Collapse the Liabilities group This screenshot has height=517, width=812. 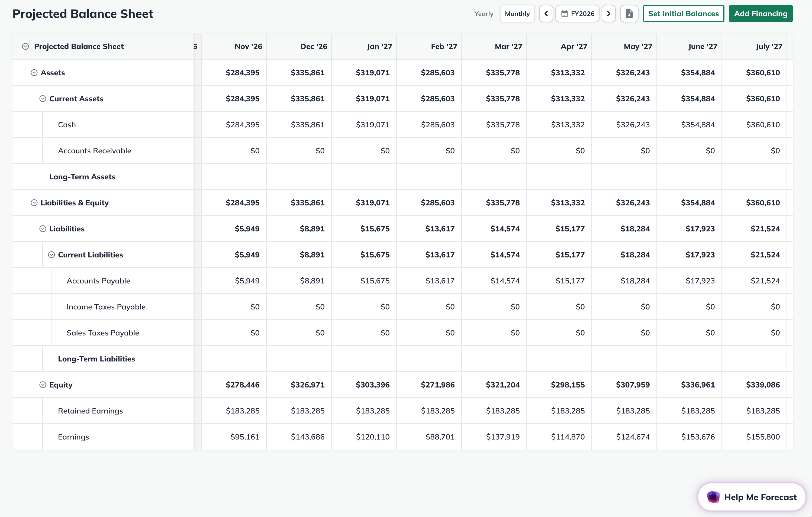[x=43, y=228]
